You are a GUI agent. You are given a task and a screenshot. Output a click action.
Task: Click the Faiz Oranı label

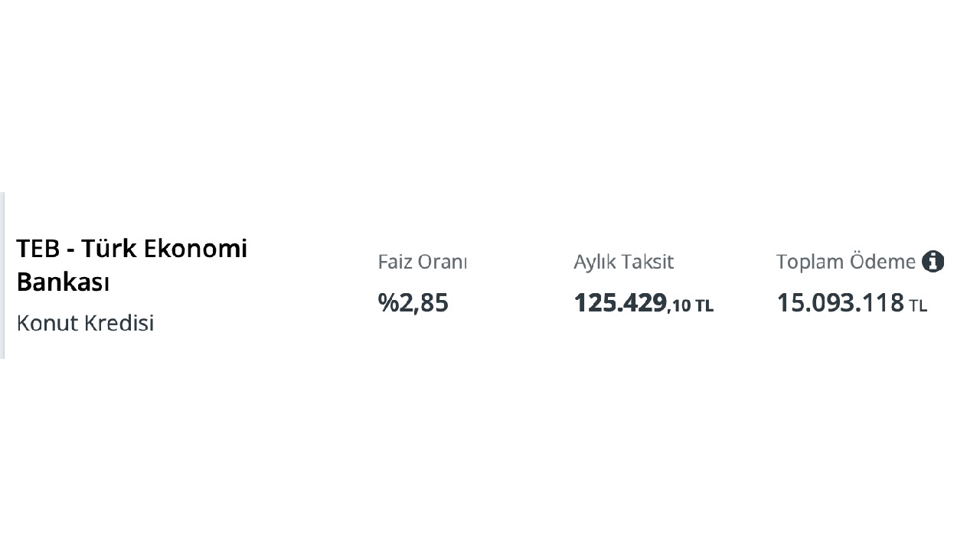[x=422, y=262]
